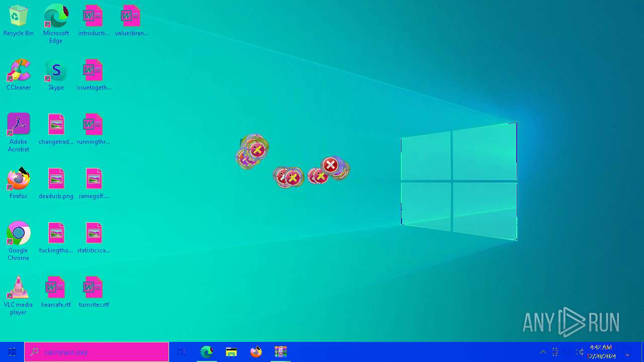
Task: Select the issuetogeth... document file
Action: (x=94, y=75)
